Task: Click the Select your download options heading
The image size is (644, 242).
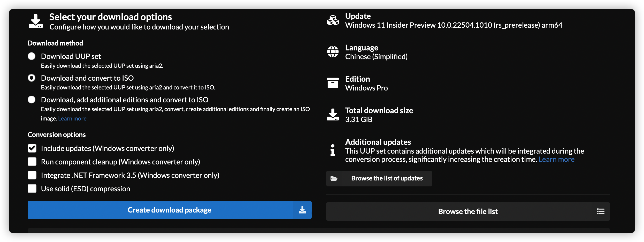Action: pyautogui.click(x=111, y=17)
